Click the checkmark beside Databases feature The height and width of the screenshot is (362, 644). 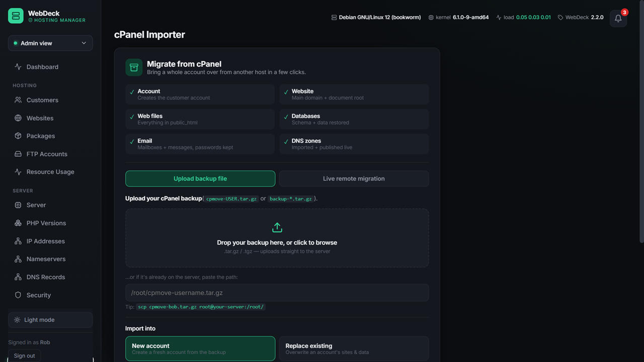[286, 117]
